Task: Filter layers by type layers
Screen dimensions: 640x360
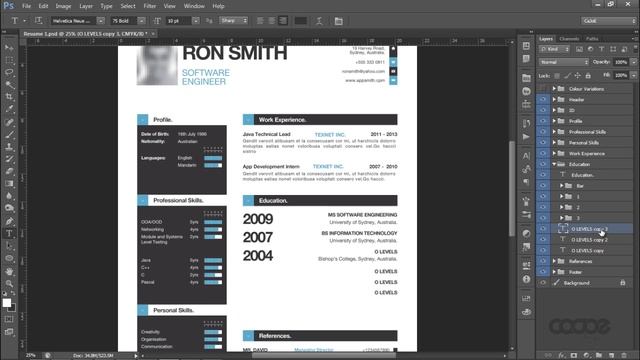Action: pos(601,49)
